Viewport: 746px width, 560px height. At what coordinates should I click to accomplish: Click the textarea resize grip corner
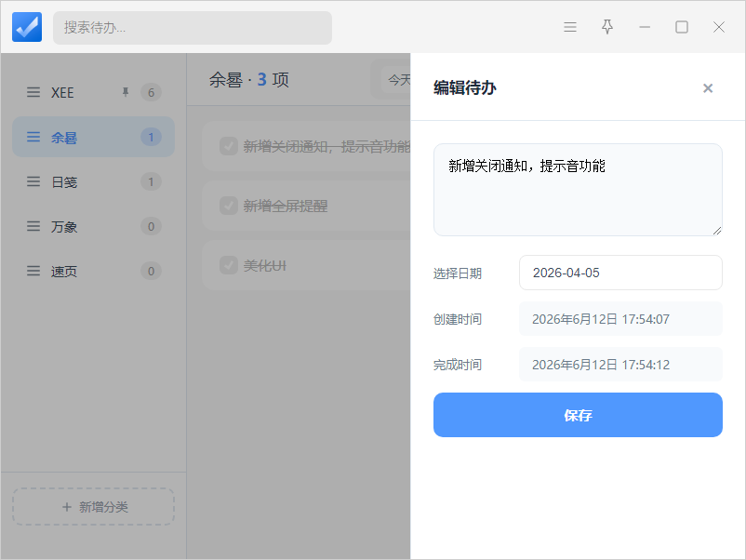point(717,231)
